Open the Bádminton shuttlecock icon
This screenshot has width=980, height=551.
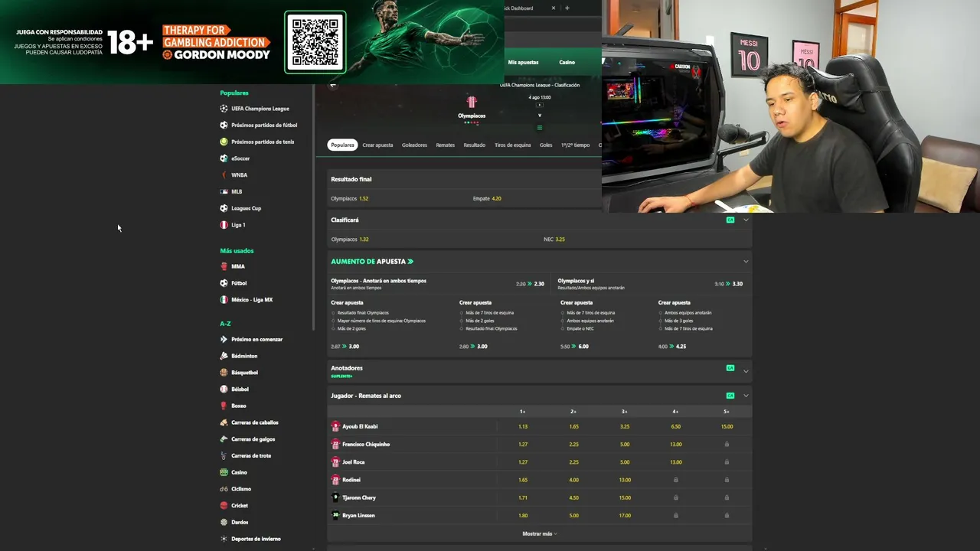(x=224, y=356)
